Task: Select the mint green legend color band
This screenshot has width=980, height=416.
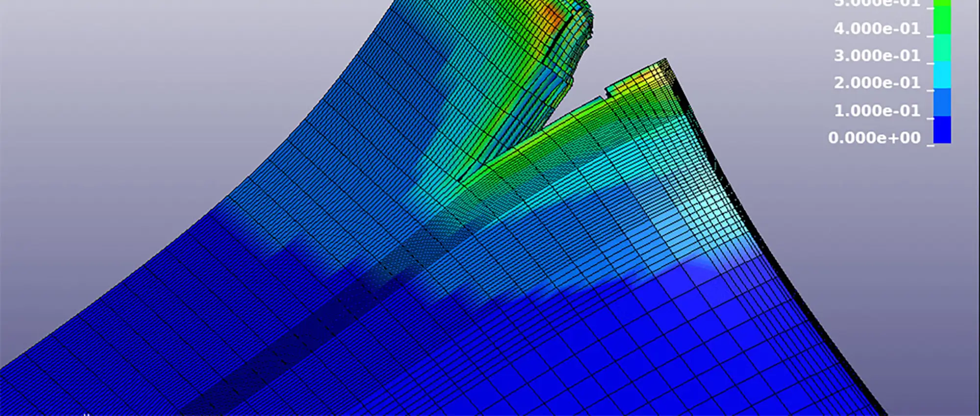Action: (942, 48)
